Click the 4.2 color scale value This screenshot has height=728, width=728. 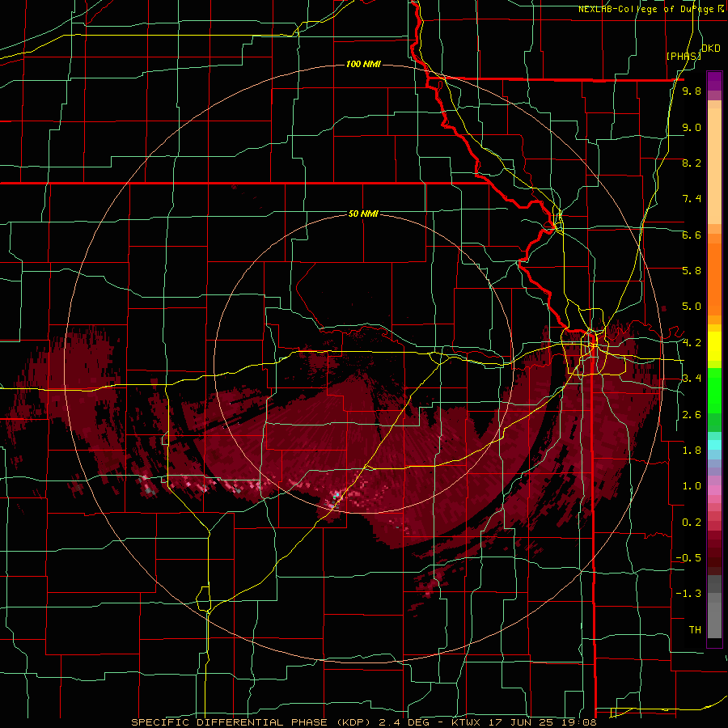click(x=692, y=343)
